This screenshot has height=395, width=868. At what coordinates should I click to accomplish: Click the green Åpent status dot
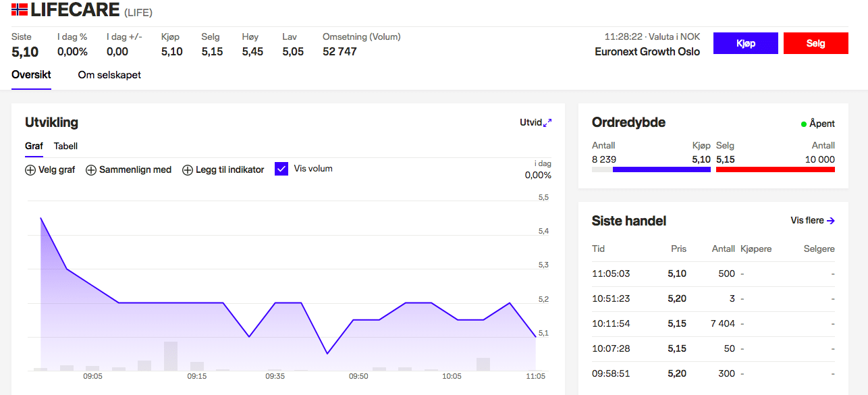(804, 124)
